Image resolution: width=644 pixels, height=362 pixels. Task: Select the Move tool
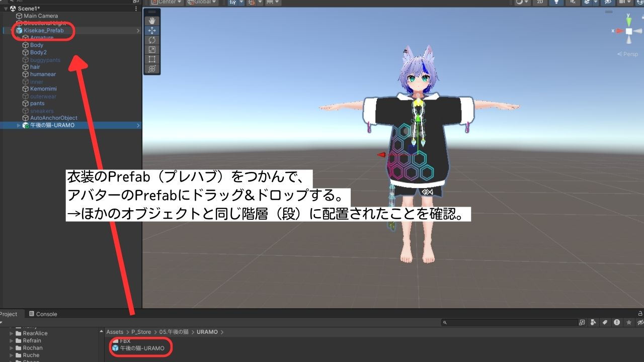click(152, 31)
